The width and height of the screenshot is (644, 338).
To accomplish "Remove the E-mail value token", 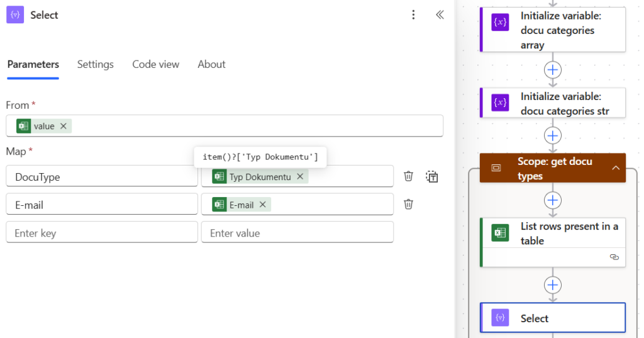I will (263, 205).
